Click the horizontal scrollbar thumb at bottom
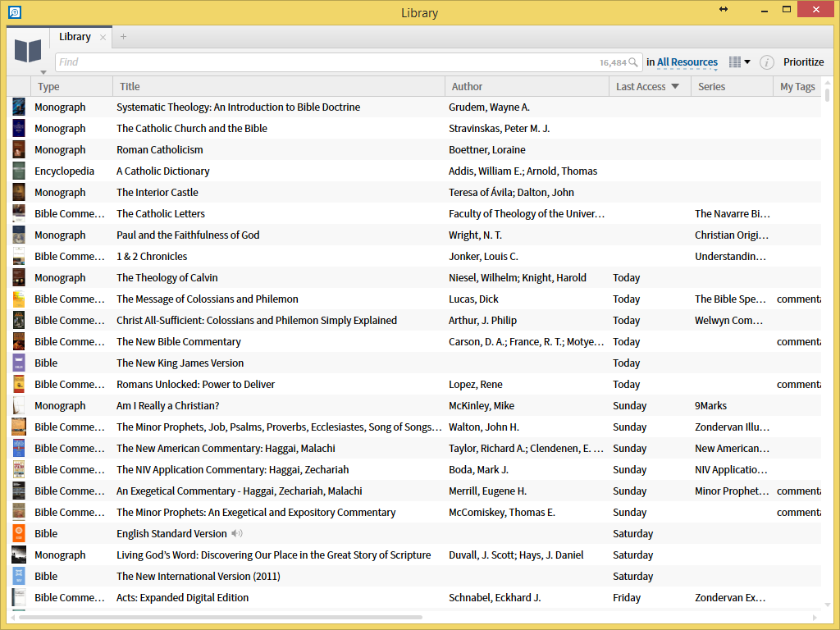 pyautogui.click(x=221, y=617)
